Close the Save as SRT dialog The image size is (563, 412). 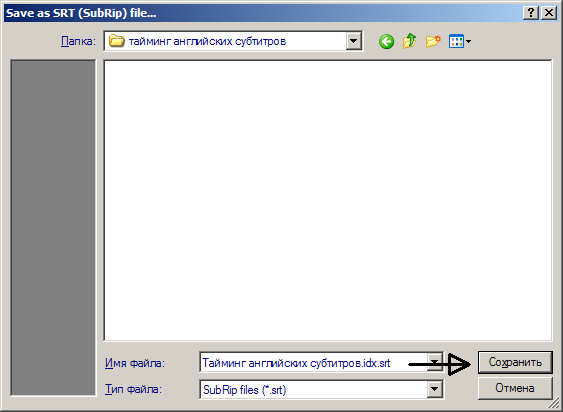[549, 13]
